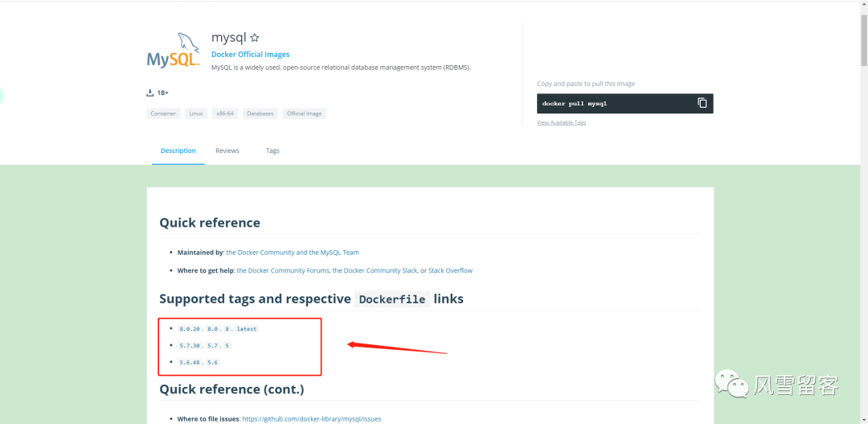Select the Databases tag chip
The image size is (868, 424).
point(260,113)
